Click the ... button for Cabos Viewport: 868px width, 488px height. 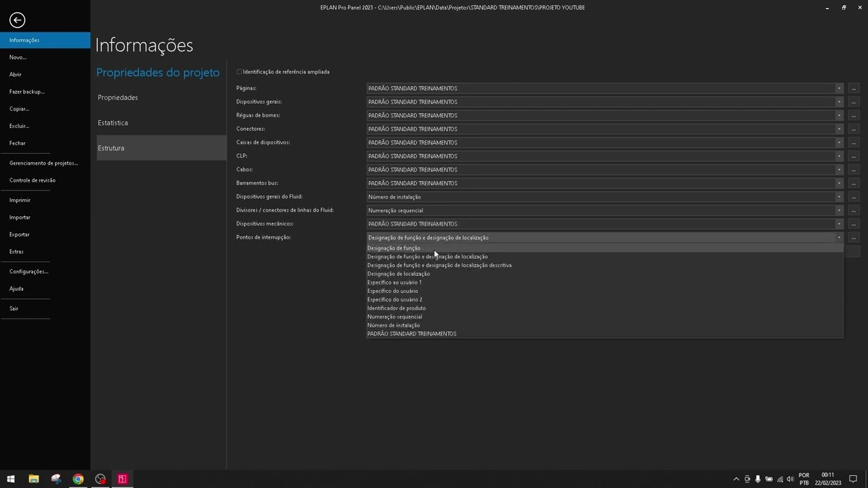pos(854,169)
